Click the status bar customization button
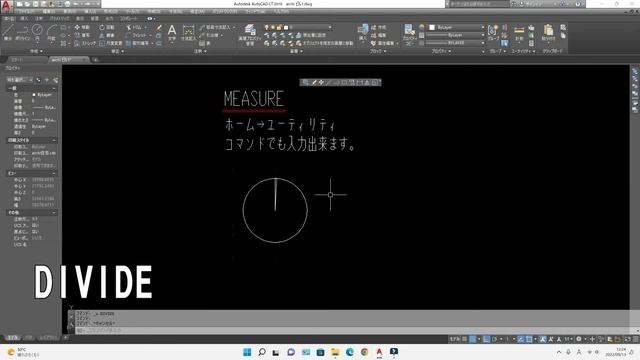 click(x=636, y=339)
